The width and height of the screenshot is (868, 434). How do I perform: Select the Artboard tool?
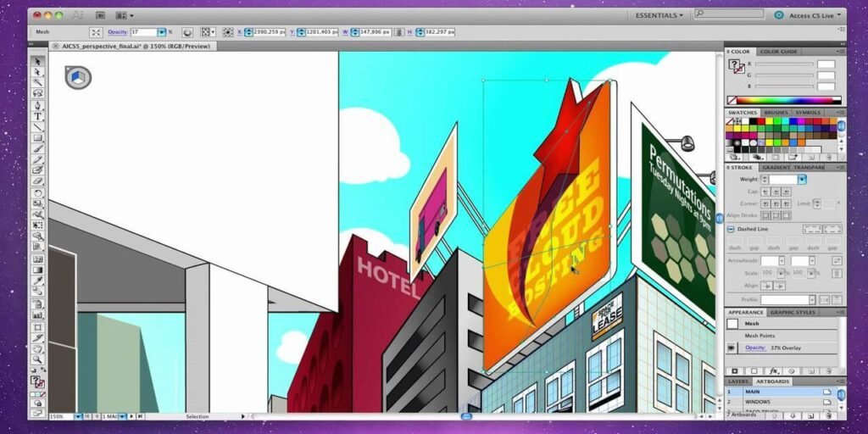pos(37,326)
